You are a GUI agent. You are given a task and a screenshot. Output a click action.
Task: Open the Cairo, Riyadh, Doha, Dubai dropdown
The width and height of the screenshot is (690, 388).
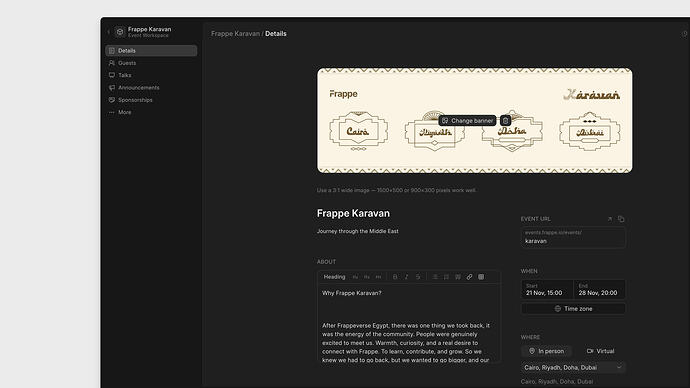[x=573, y=367]
